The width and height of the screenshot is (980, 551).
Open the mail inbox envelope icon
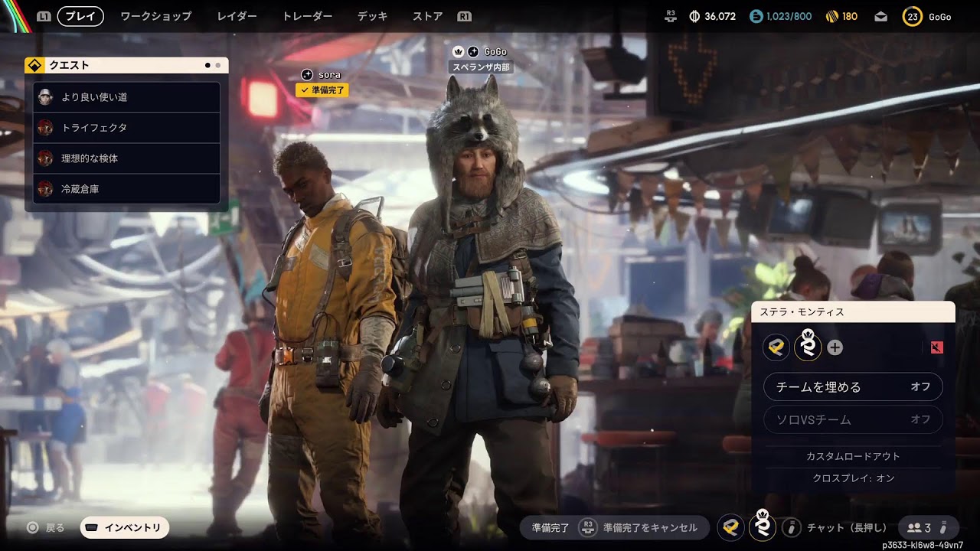(x=881, y=16)
